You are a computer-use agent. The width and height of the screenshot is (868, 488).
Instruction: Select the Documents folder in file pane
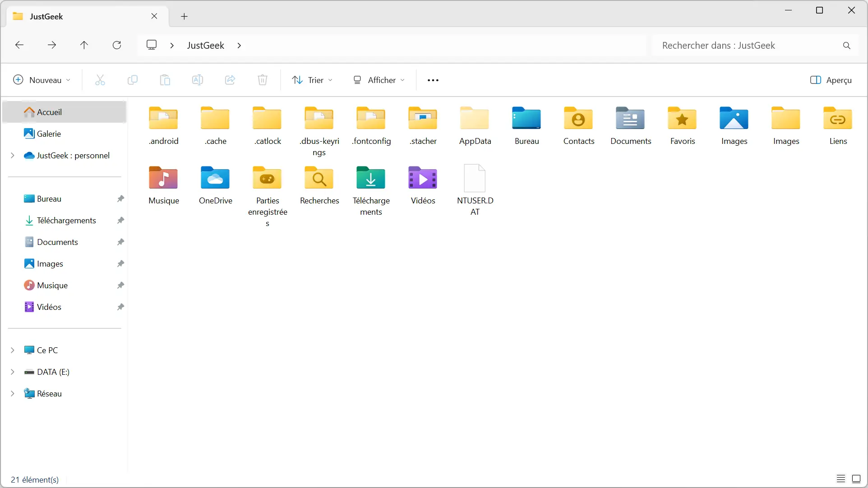[x=631, y=126]
